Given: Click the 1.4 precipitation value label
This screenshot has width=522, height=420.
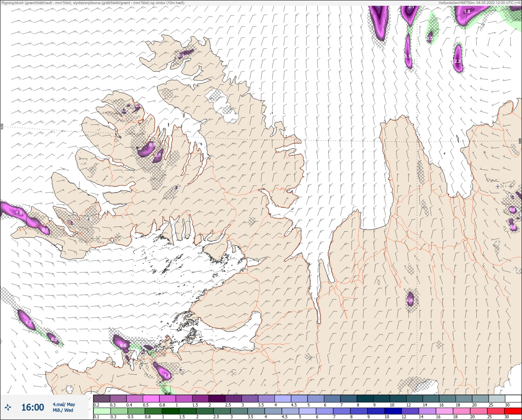Looking at the screenshot, I should 166,375.
